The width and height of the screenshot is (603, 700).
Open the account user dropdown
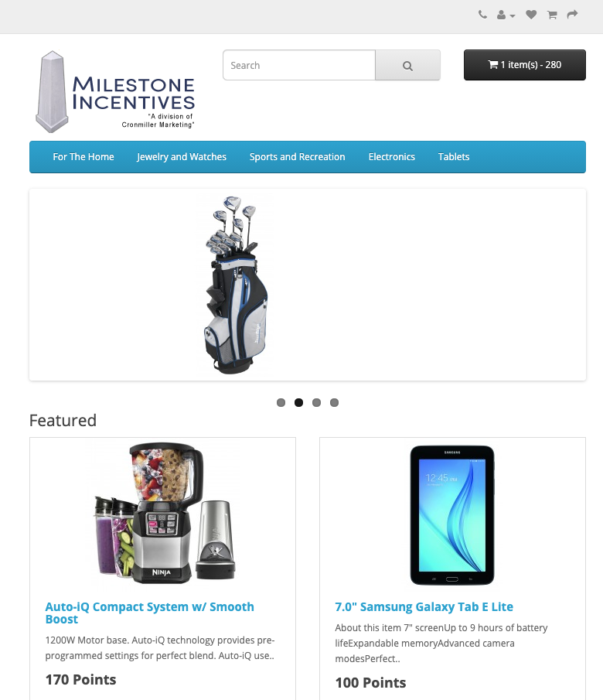tap(506, 15)
